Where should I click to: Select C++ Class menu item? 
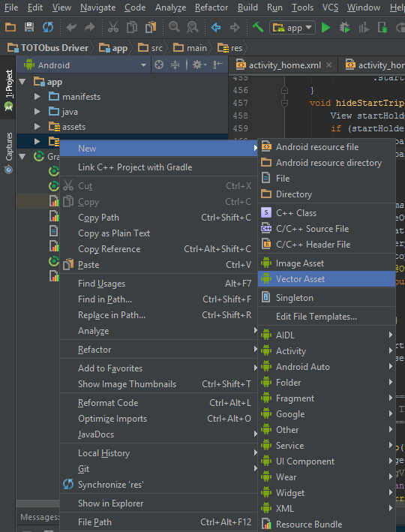click(326, 213)
